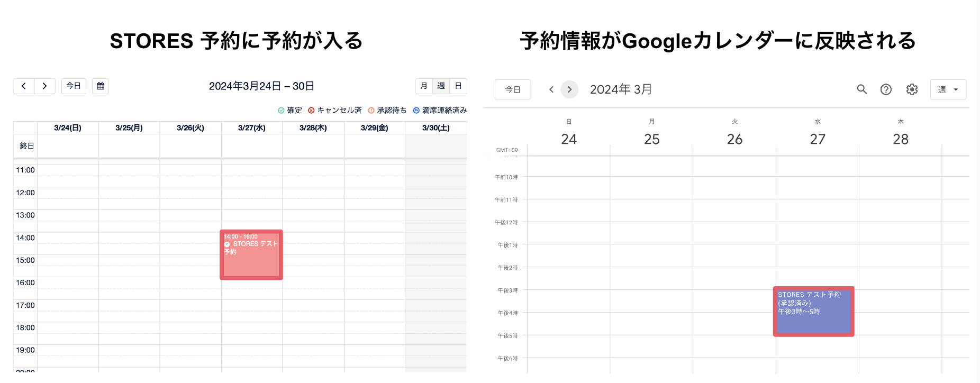The width and height of the screenshot is (980, 383).
Task: Click date 25 in Google Calendar
Action: click(652, 139)
